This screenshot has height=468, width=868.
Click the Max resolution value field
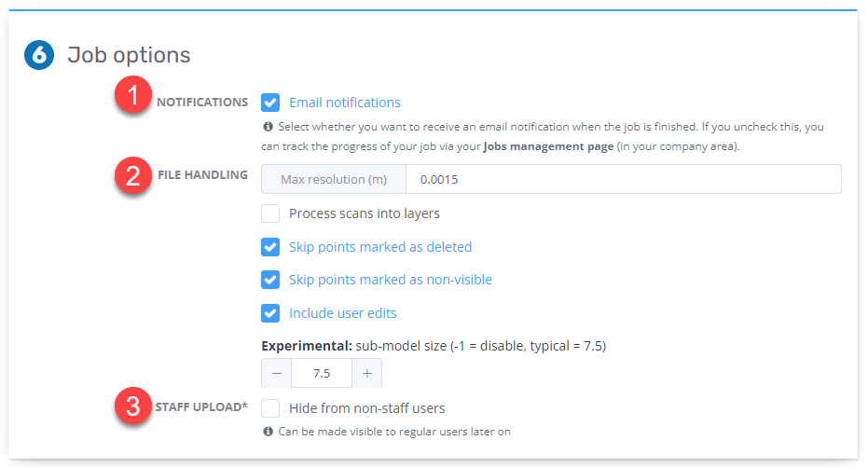click(x=623, y=179)
